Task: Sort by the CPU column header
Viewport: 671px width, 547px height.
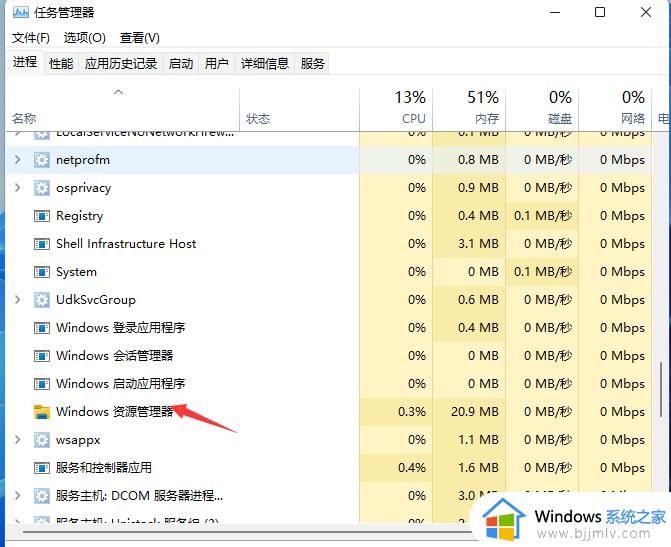Action: click(396, 110)
